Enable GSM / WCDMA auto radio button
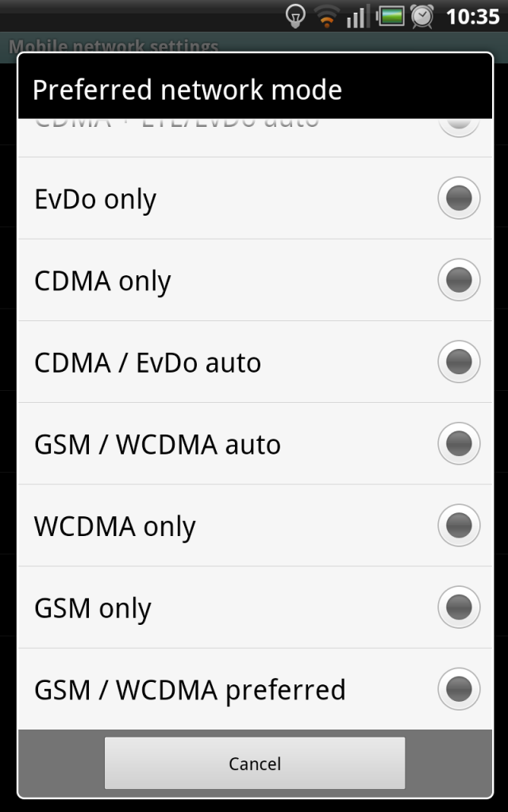This screenshot has width=508, height=812. click(459, 443)
